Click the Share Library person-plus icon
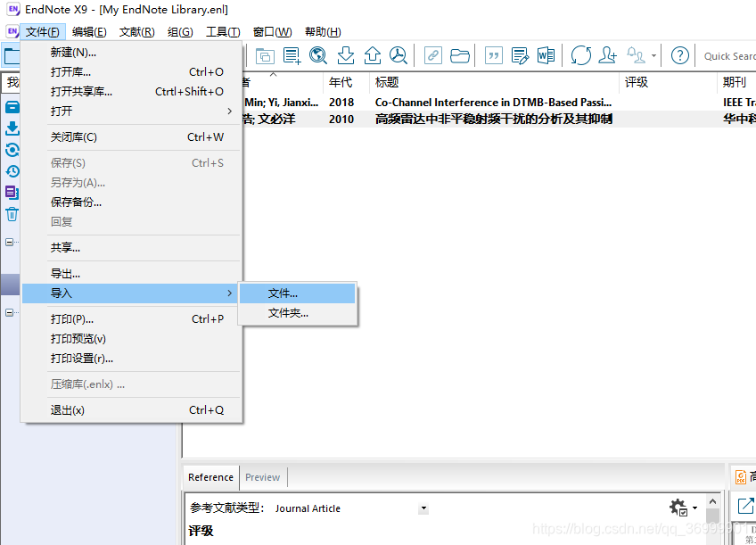The image size is (756, 545). click(x=607, y=55)
